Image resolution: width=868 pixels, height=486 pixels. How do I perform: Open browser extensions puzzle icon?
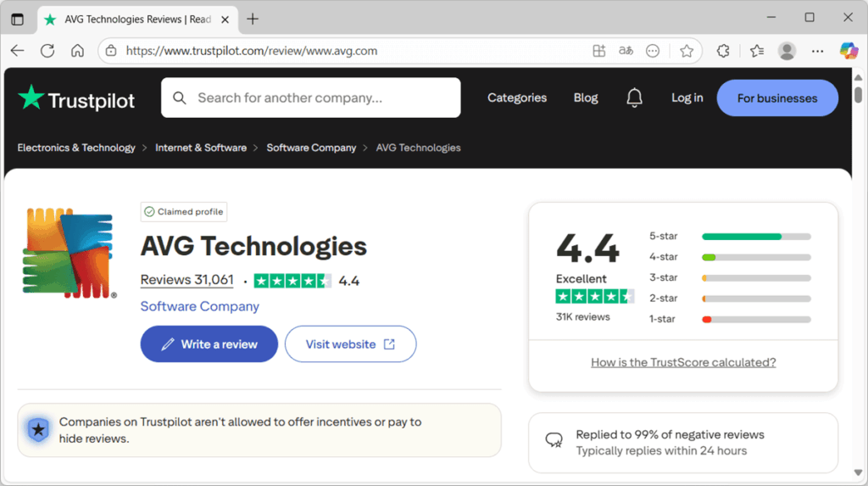point(723,51)
